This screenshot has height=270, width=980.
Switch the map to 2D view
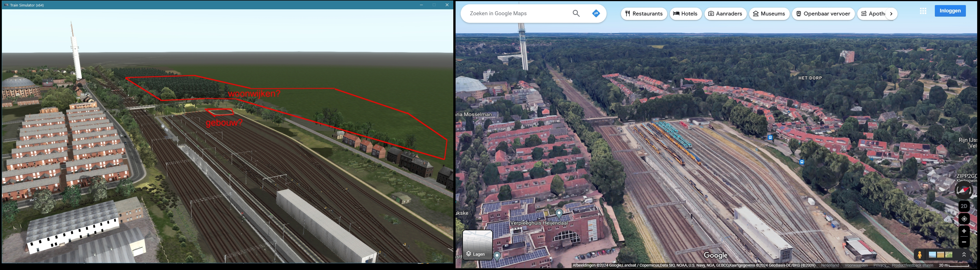964,206
